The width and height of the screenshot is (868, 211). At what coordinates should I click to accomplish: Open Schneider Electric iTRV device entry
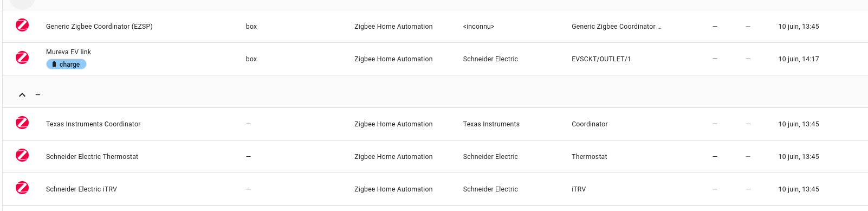pyautogui.click(x=81, y=189)
